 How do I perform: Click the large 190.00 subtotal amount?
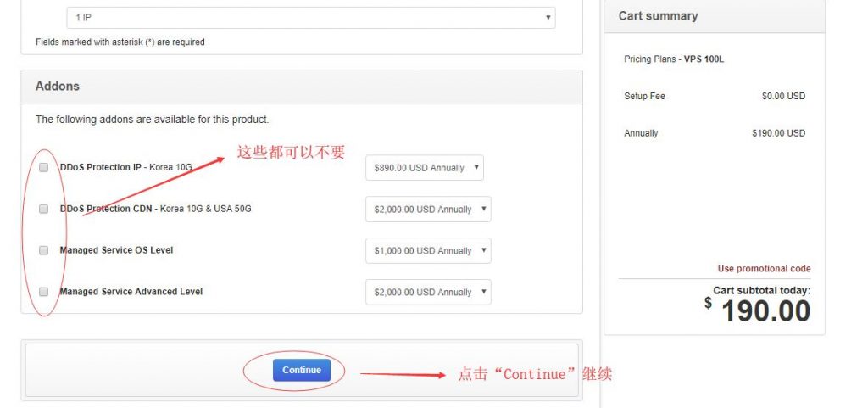(x=766, y=311)
